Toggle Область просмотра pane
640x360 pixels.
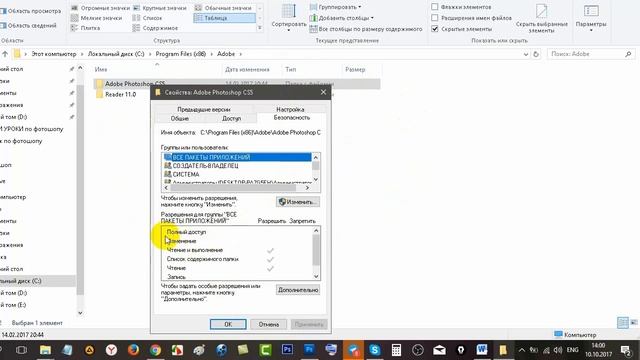31,11
